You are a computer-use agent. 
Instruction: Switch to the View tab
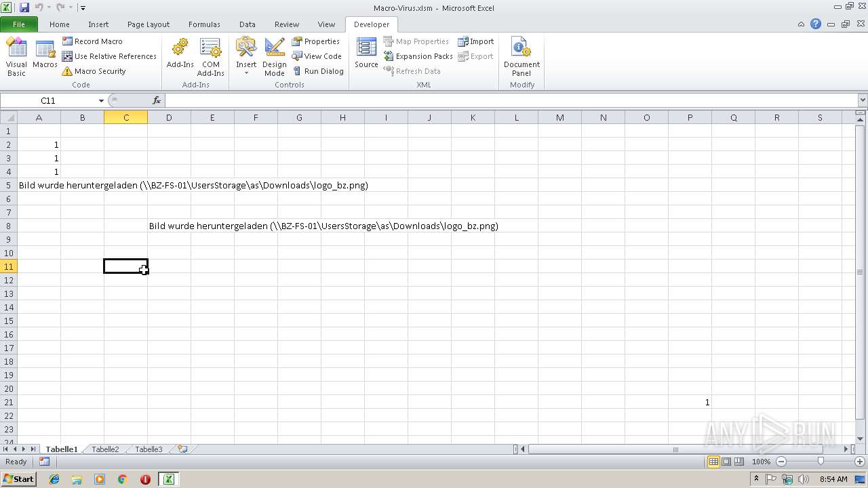point(326,24)
